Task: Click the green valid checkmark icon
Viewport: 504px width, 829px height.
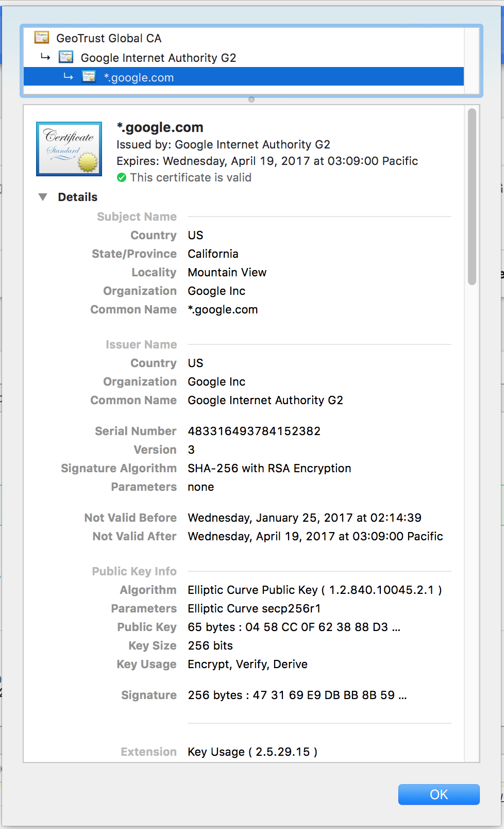Action: [x=122, y=178]
